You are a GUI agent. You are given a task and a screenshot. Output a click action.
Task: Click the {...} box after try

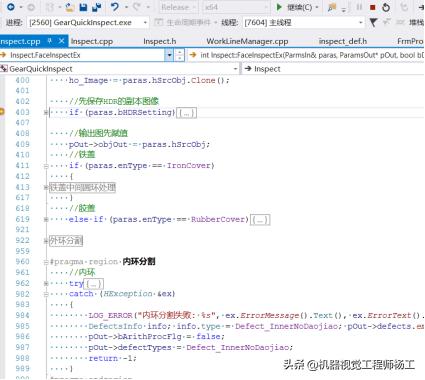94,284
